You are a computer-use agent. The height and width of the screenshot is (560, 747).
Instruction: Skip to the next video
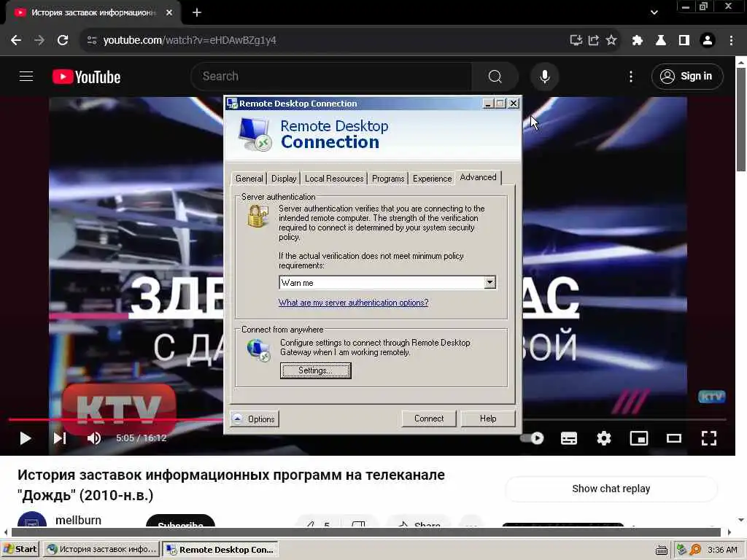(x=60, y=438)
